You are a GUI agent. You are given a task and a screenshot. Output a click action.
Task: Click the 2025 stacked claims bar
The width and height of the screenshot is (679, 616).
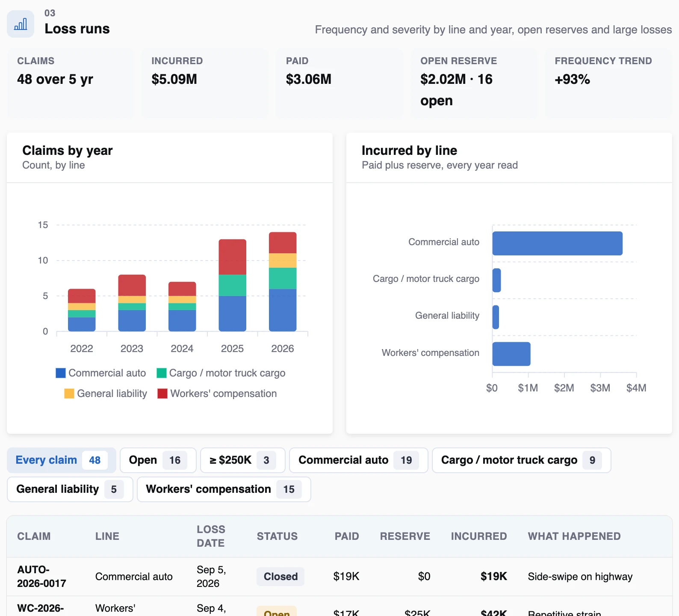[233, 285]
